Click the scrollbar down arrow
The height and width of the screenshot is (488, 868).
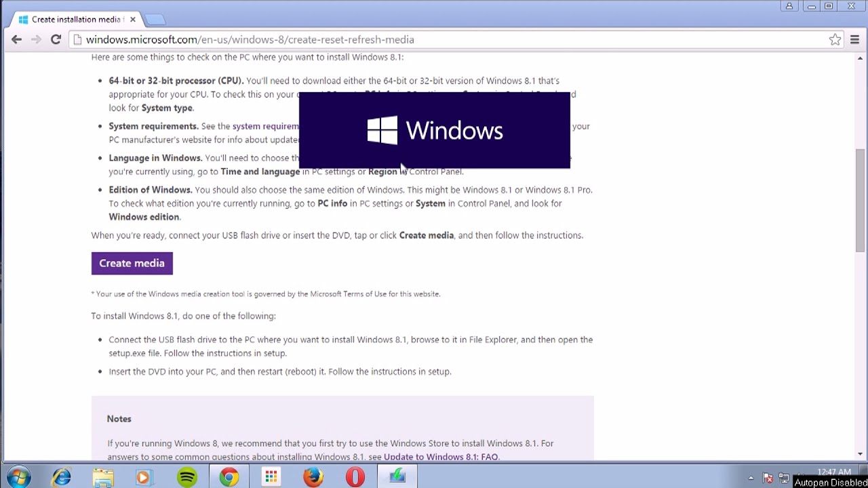[x=861, y=454]
